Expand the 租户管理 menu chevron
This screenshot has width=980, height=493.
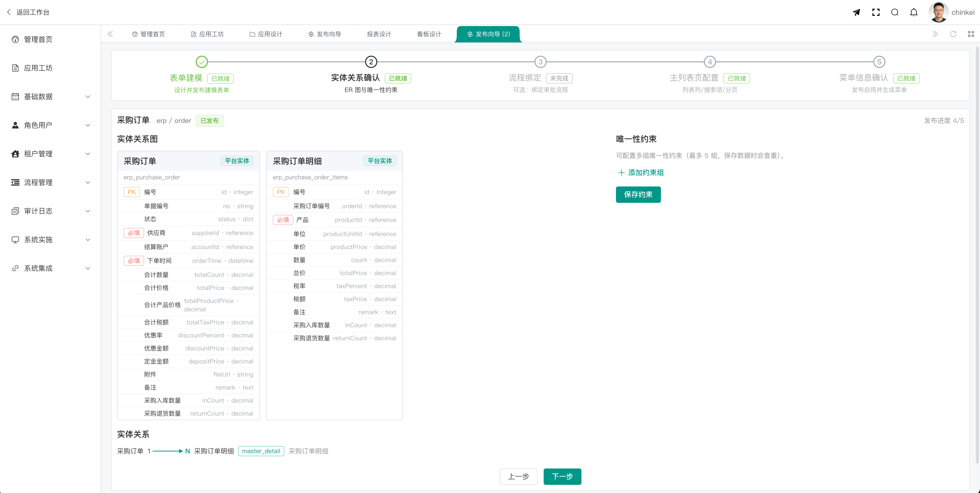coord(88,154)
